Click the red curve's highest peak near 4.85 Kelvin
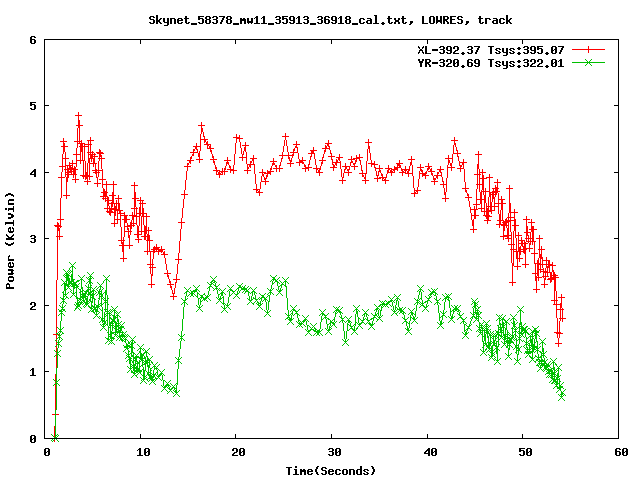Image resolution: width=640 pixels, height=480 pixels. click(79, 116)
